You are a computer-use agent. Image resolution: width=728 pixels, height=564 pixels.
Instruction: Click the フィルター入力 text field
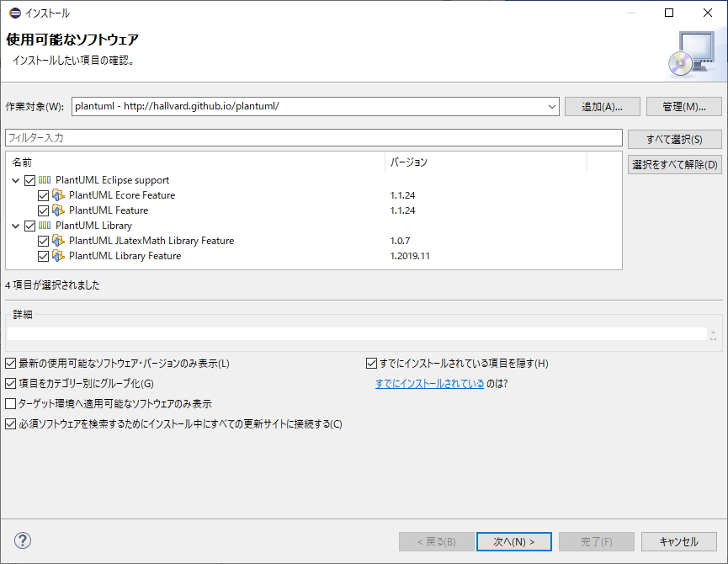click(x=313, y=137)
